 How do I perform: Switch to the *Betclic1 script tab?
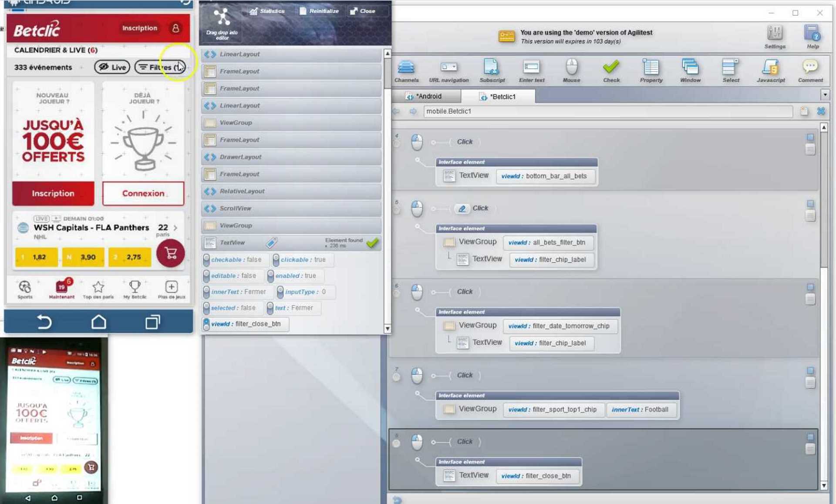click(x=499, y=96)
